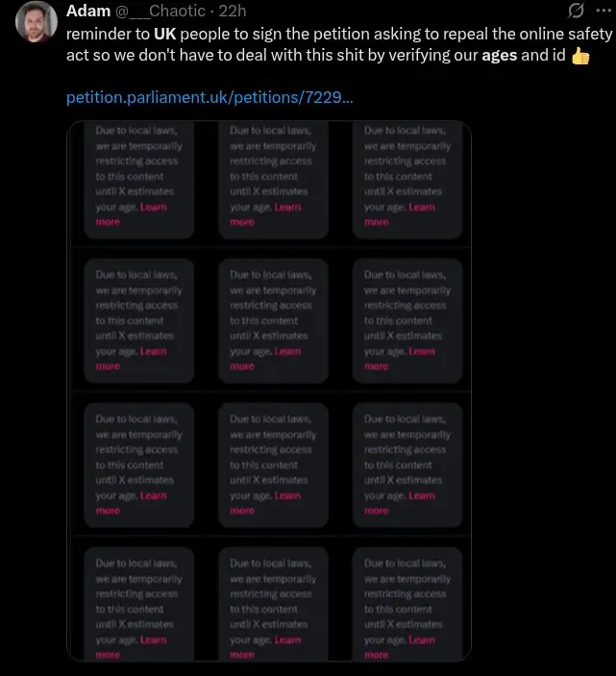Click Learn more in bottom-row left card
The height and width of the screenshot is (676, 616).
[154, 639]
